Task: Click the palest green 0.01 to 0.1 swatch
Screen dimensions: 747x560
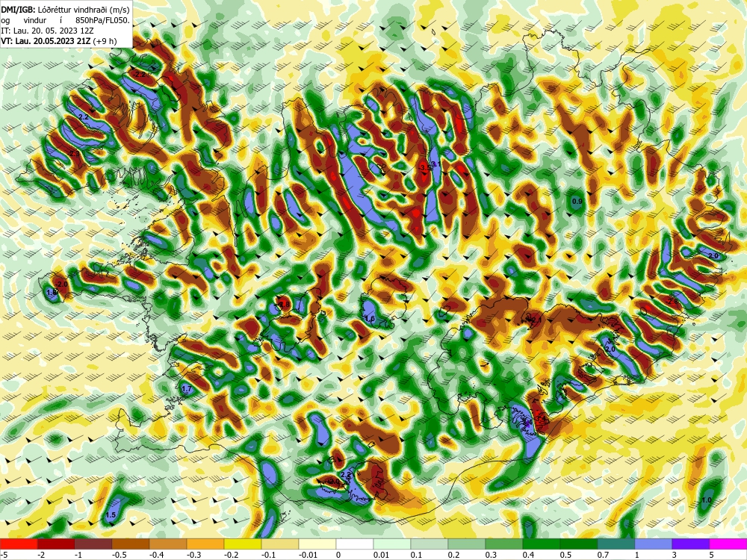Action: point(392,544)
